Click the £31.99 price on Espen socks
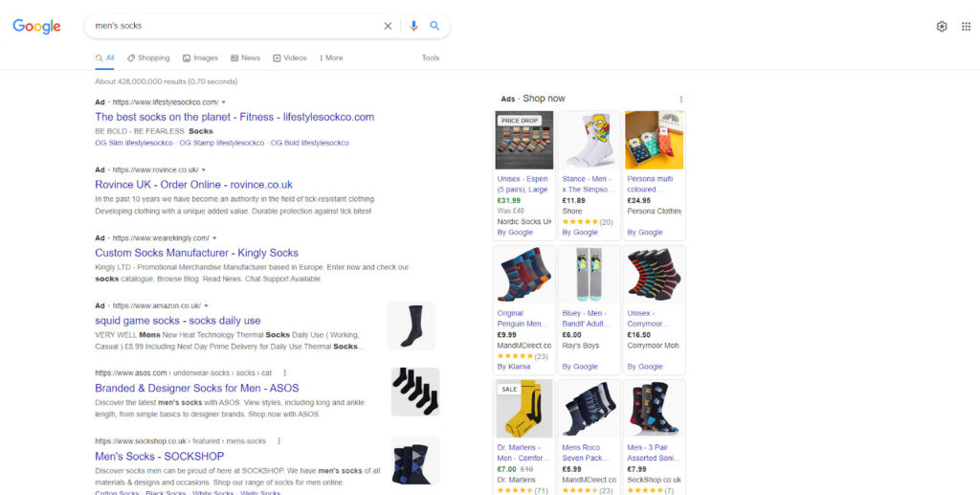Image resolution: width=980 pixels, height=495 pixels. coord(509,201)
